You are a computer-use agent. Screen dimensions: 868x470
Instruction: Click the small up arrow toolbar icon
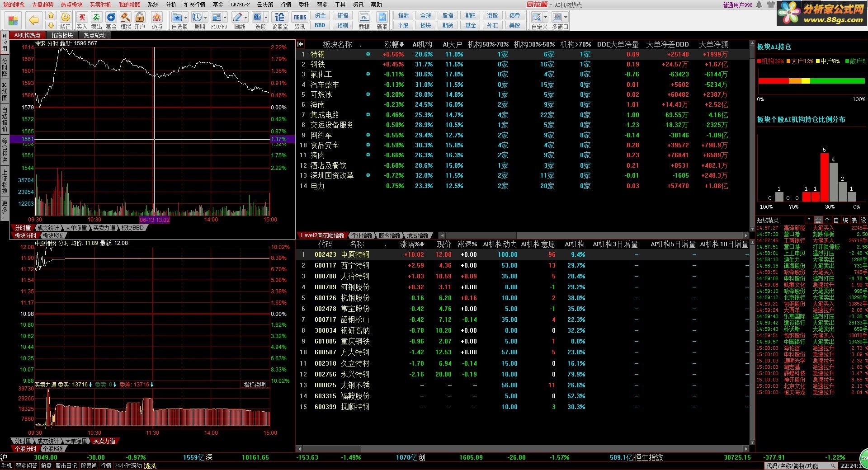coord(51,16)
